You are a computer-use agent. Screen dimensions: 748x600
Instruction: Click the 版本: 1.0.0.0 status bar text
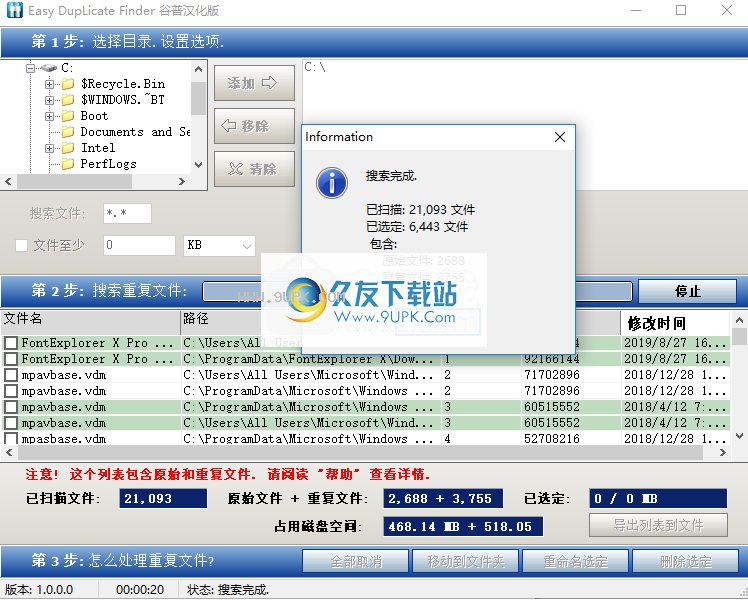(39, 590)
